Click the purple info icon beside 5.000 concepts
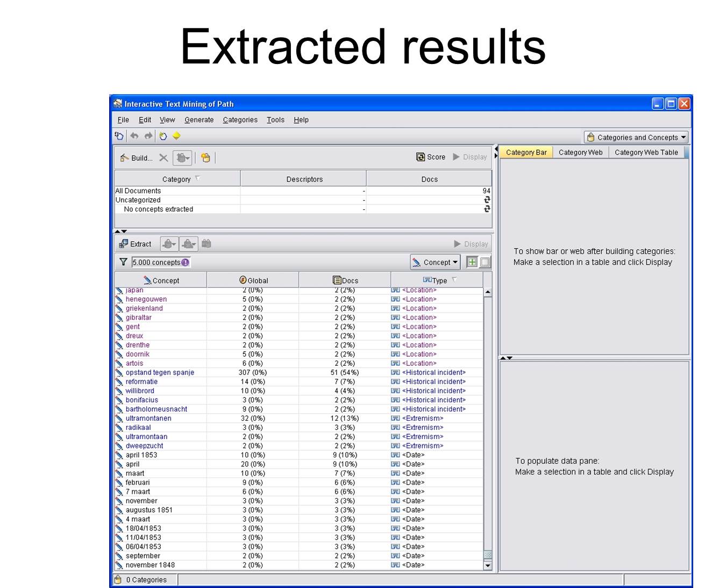The image size is (726, 588). pos(186,263)
